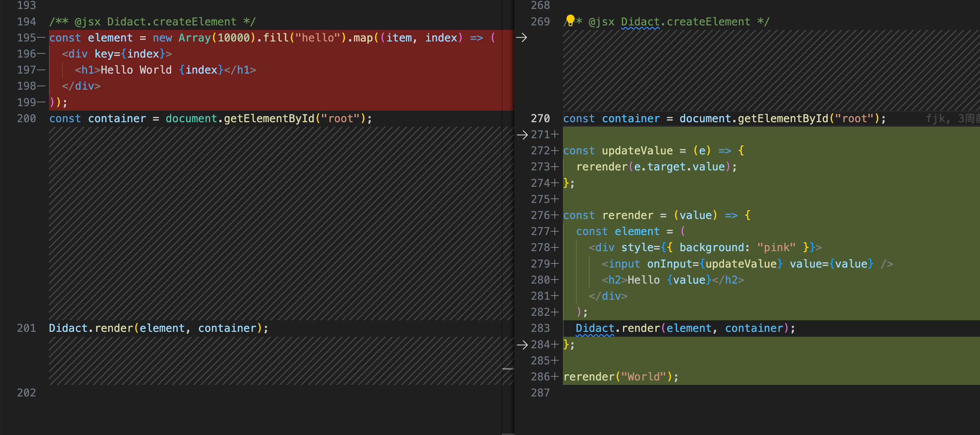The width and height of the screenshot is (980, 435).
Task: Click the plus marker on line 286
Action: 555,377
